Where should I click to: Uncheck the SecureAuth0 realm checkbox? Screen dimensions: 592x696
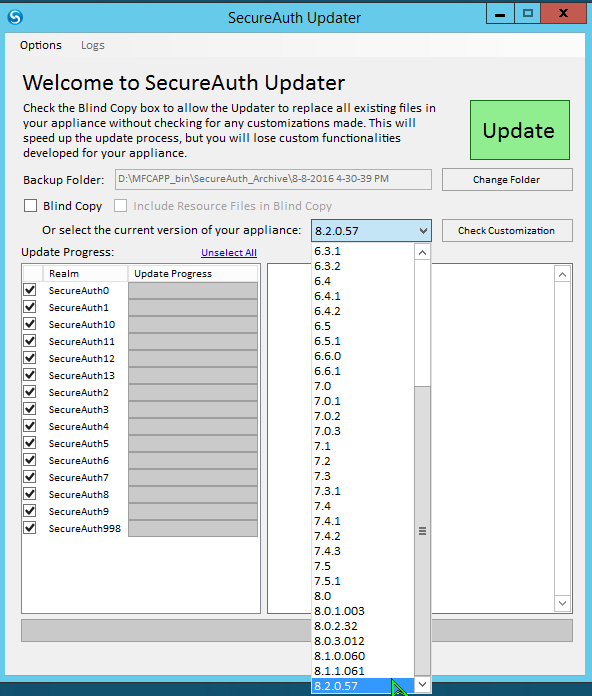click(x=30, y=290)
